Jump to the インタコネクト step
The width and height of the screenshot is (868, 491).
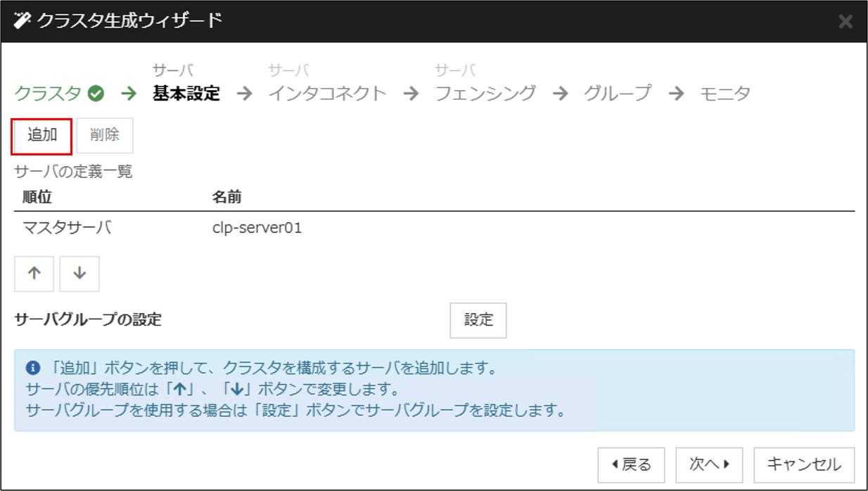click(327, 94)
